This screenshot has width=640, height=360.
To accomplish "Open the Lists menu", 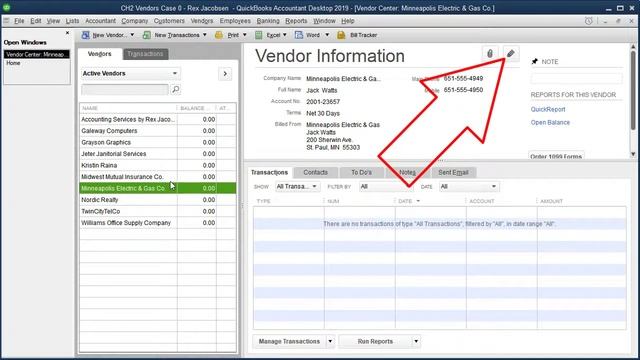I will 72,21.
